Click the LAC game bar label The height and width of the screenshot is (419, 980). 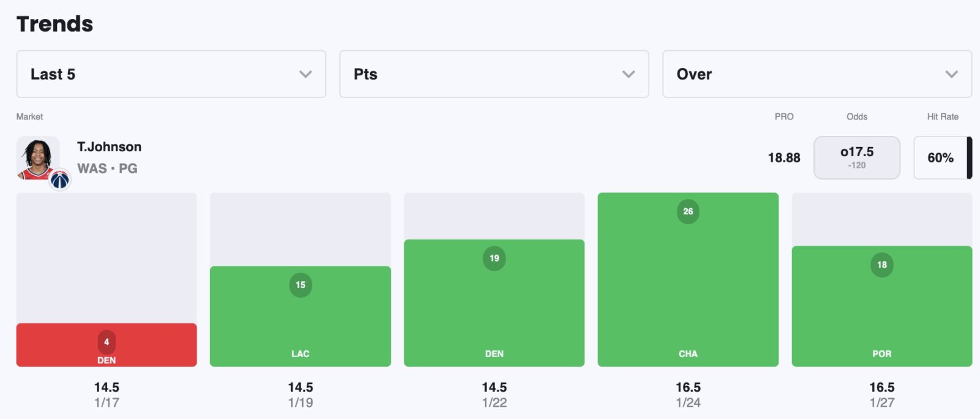click(300, 353)
